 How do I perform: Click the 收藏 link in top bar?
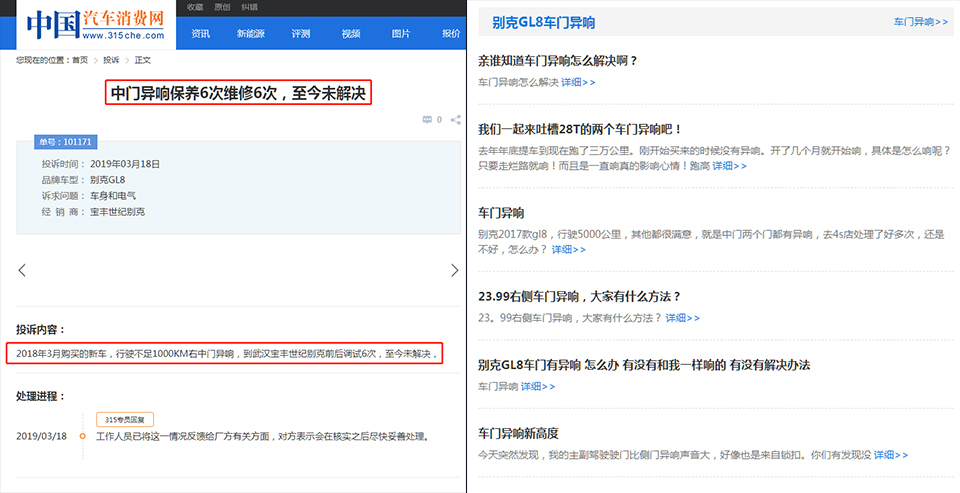(195, 7)
